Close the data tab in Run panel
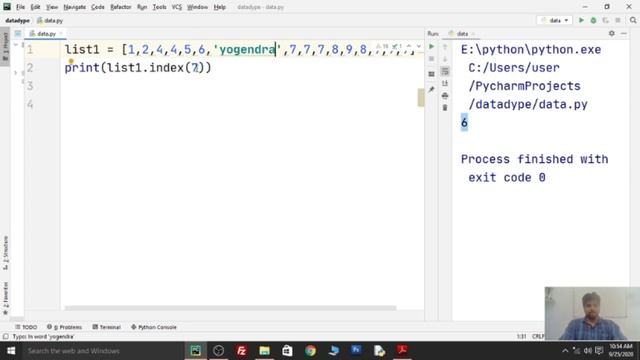Image resolution: width=640 pixels, height=360 pixels. tap(473, 34)
